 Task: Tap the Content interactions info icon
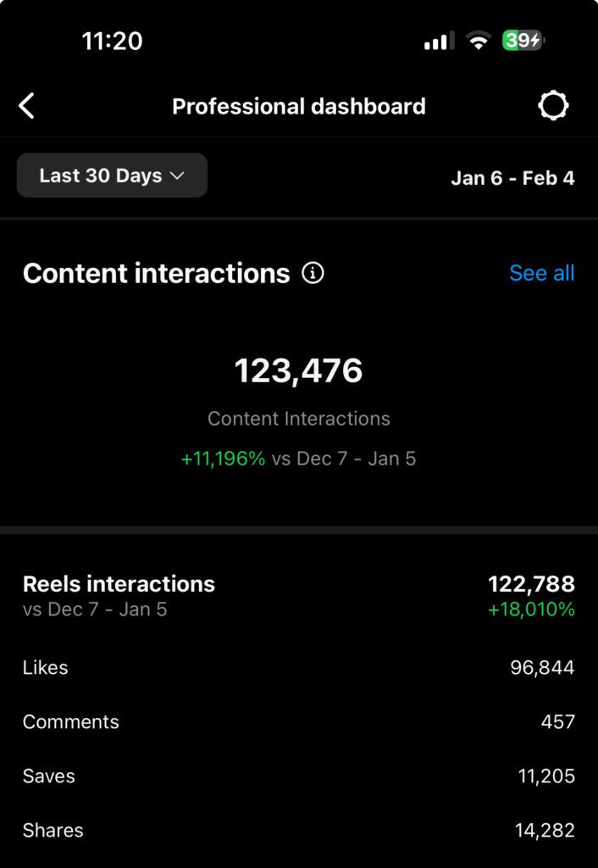click(313, 273)
